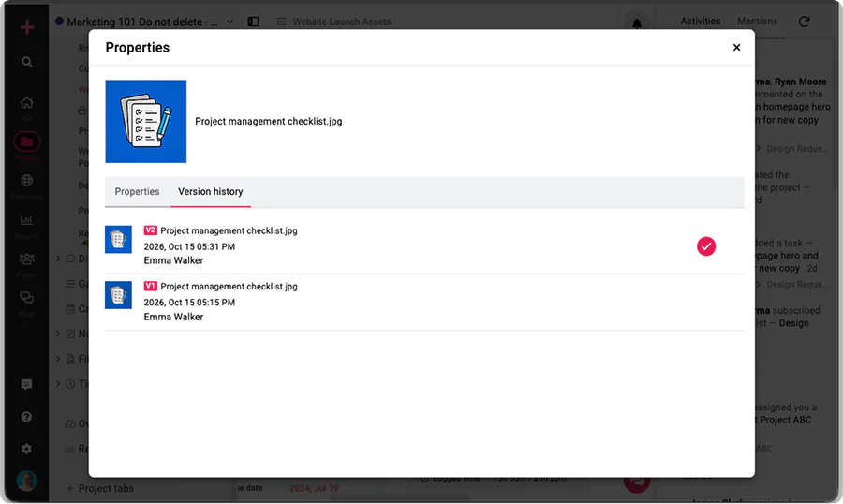Toggle the sidebar panel layout icon
Image resolution: width=843 pixels, height=504 pixels.
coord(253,22)
